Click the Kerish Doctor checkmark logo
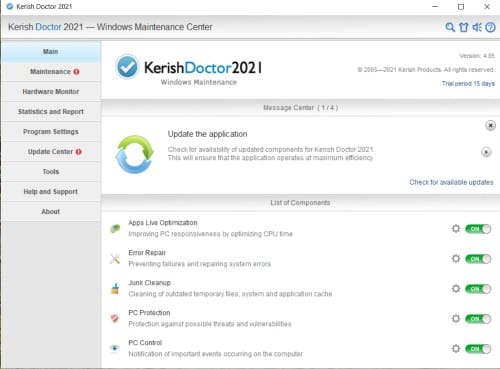Image resolution: width=500 pixels, height=369 pixels. (127, 67)
